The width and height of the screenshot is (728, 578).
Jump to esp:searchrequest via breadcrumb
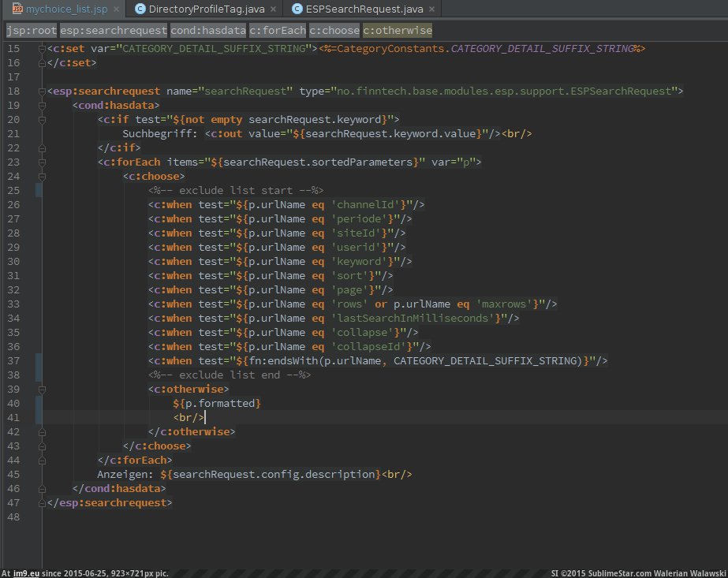coord(114,30)
